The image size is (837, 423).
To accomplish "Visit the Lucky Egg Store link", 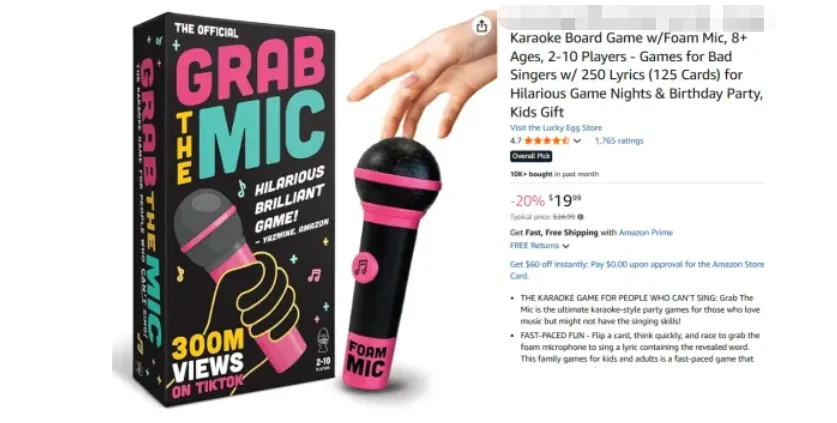I will click(x=556, y=128).
